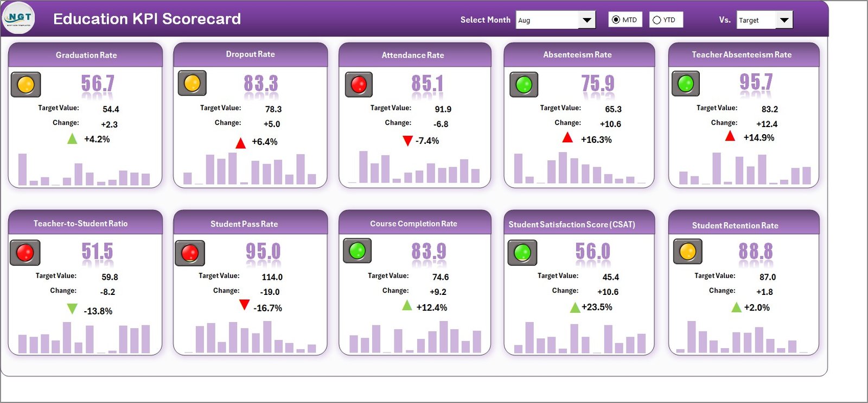
Task: Select the YTD radio button
Action: click(657, 20)
